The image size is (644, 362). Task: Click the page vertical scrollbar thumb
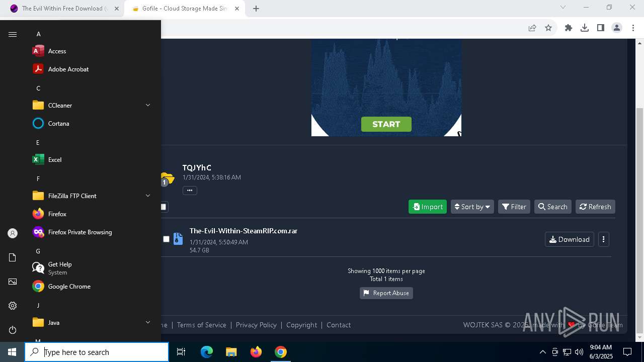[x=639, y=220]
